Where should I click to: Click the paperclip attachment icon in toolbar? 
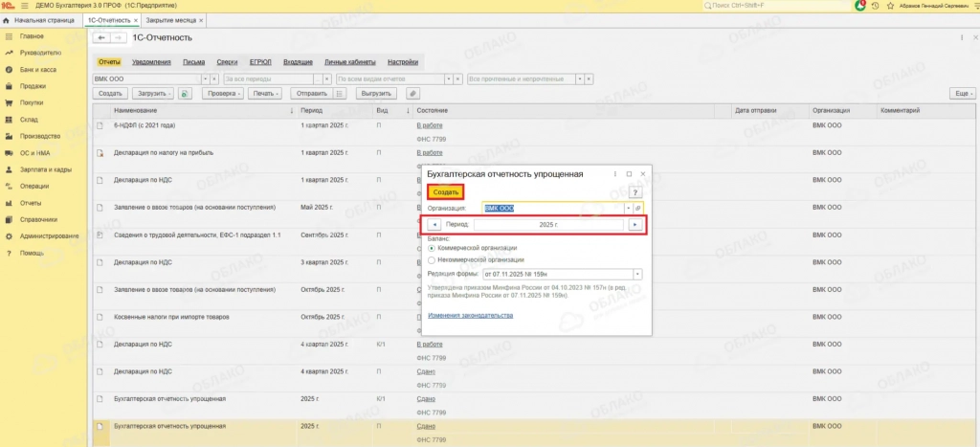coord(412,94)
